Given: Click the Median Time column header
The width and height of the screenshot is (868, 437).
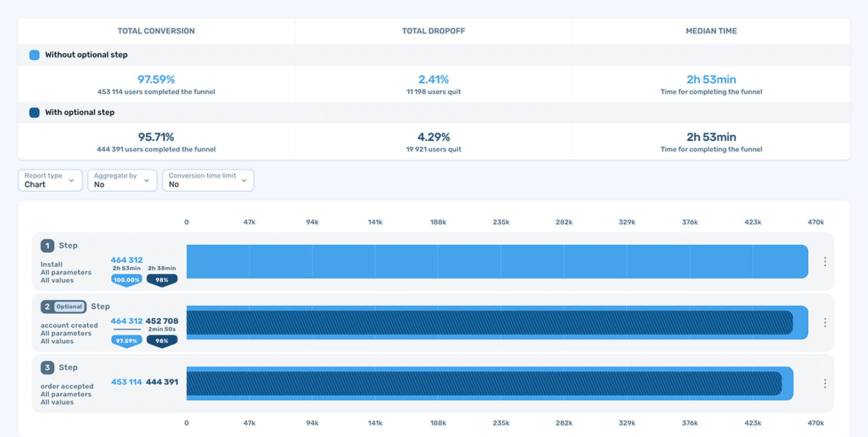Looking at the screenshot, I should click(x=711, y=31).
